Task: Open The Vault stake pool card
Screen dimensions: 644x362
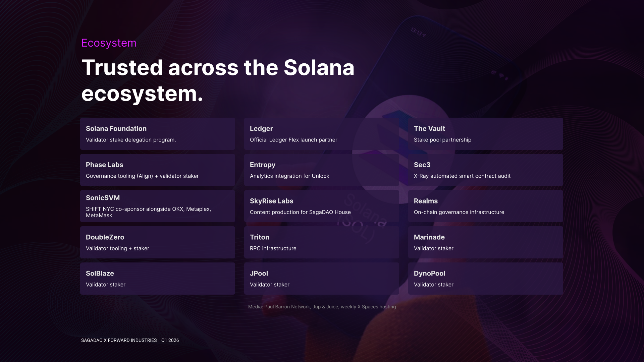Action: pos(485,134)
